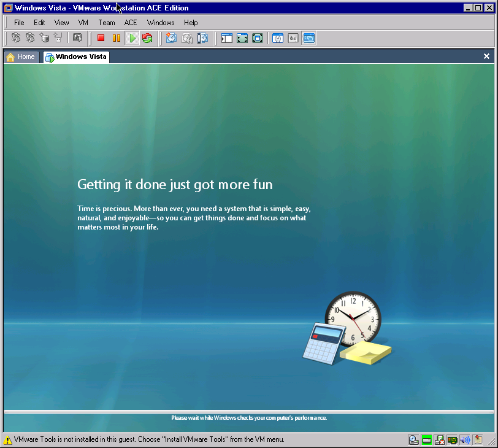Click the orange Suspend pause button
The width and height of the screenshot is (498, 448).
pos(117,38)
